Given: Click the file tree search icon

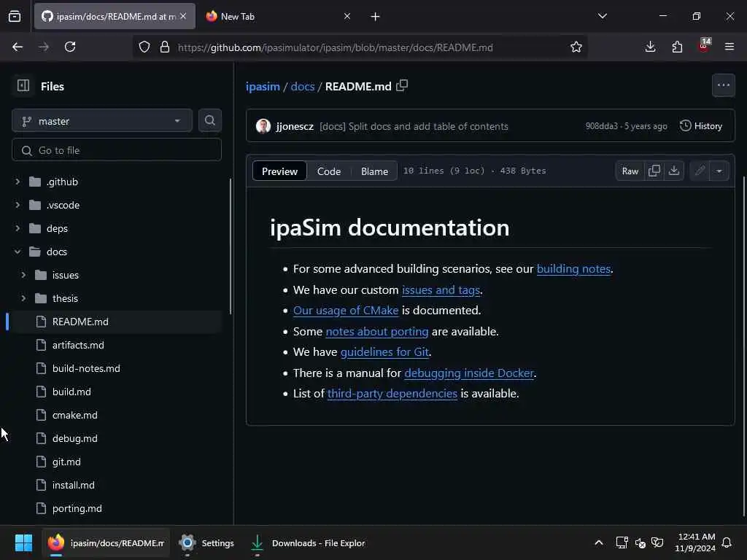Looking at the screenshot, I should coord(209,121).
